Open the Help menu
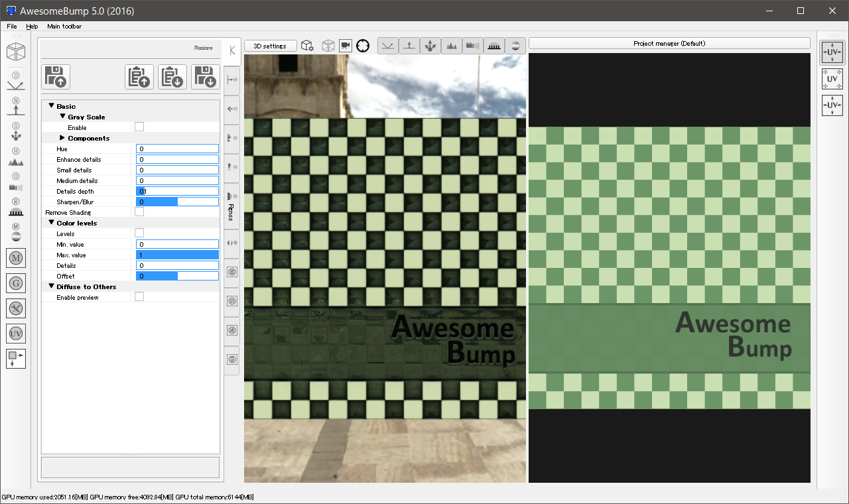The width and height of the screenshot is (849, 504). (32, 27)
